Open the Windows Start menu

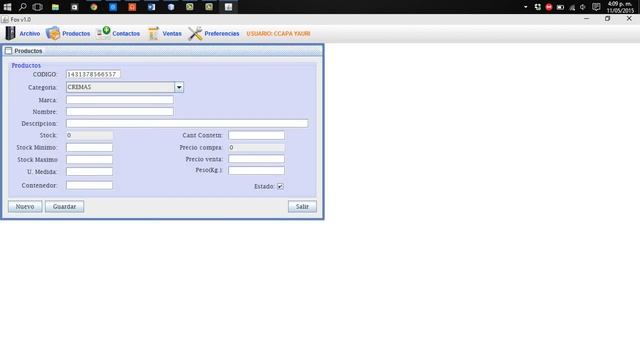click(7, 7)
